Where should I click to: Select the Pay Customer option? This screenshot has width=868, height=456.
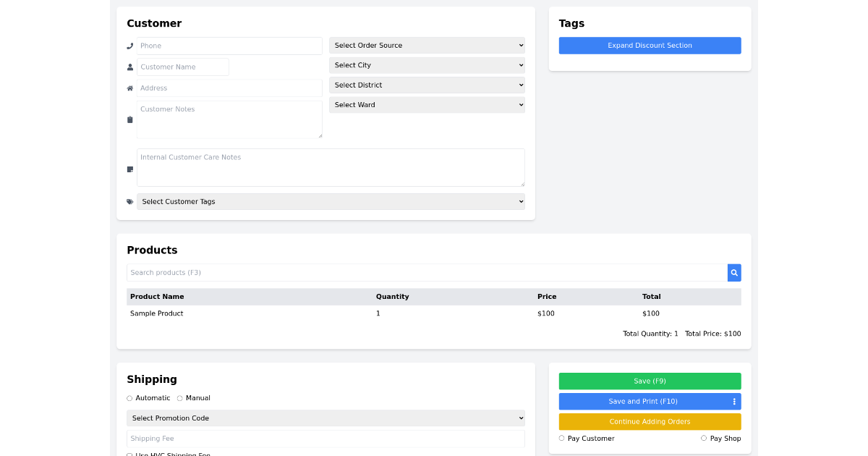(x=561, y=438)
